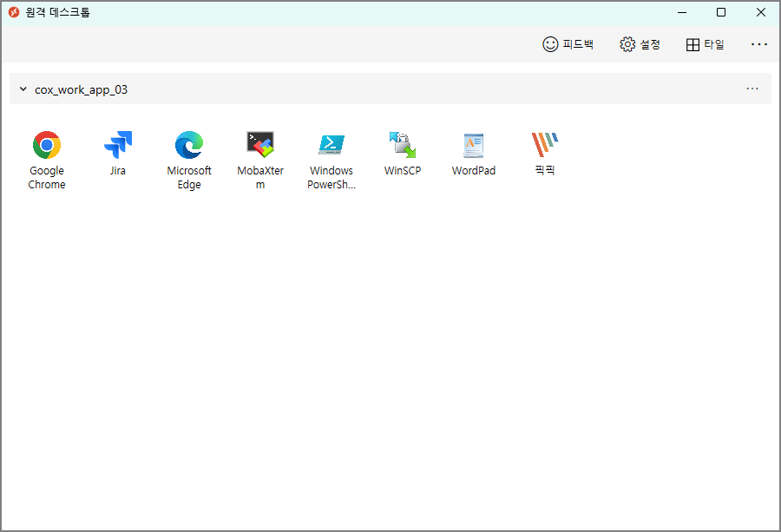The width and height of the screenshot is (781, 532).
Task: Launch the MobaXterm remote app
Action: tap(260, 160)
